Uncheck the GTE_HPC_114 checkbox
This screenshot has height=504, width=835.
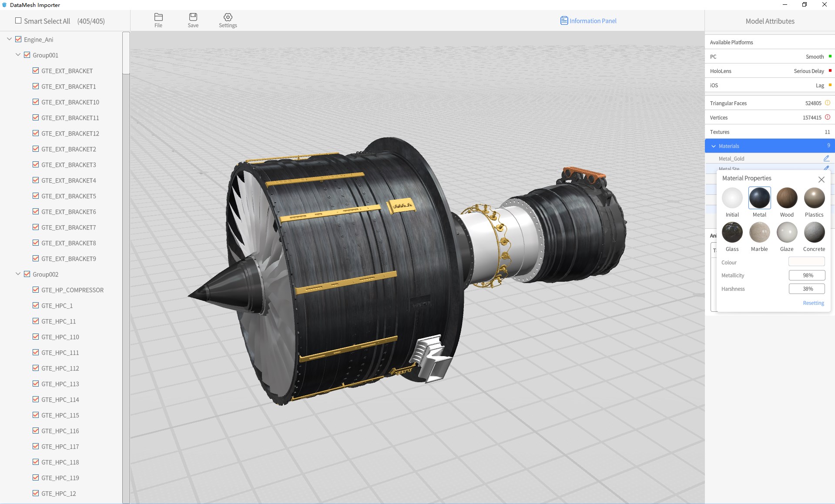(36, 399)
